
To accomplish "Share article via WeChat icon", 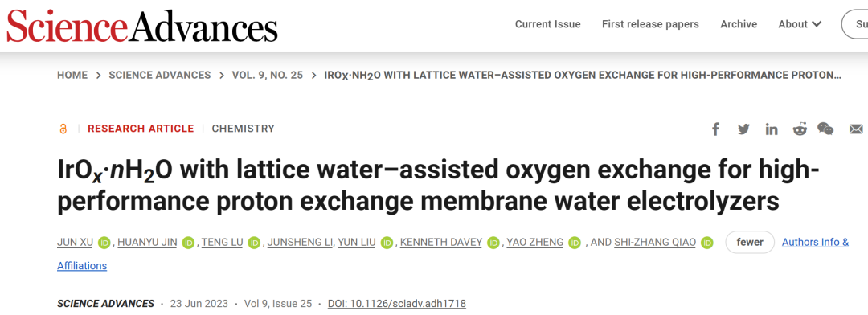I will (825, 129).
